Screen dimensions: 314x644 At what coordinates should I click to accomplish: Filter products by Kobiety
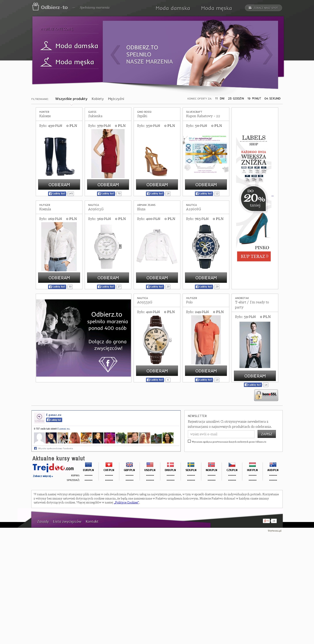(98, 99)
